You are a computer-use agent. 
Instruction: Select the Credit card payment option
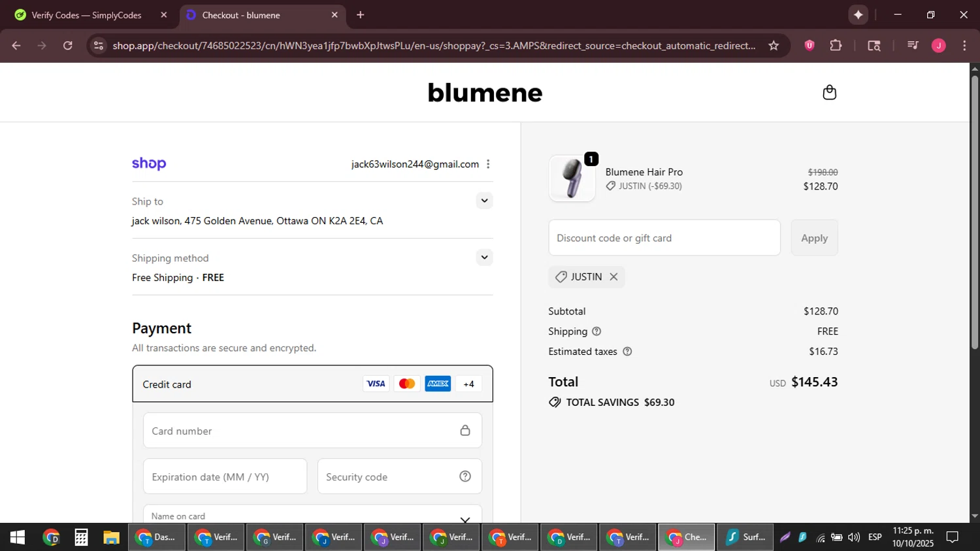tap(312, 384)
